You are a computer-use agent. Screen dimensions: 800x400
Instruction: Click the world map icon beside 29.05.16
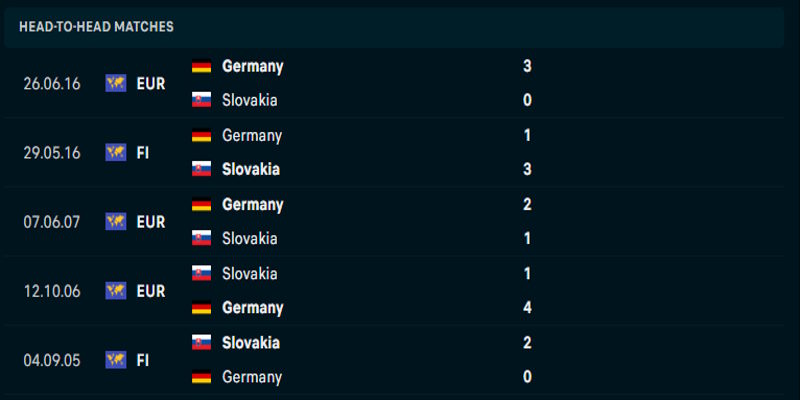click(x=116, y=152)
